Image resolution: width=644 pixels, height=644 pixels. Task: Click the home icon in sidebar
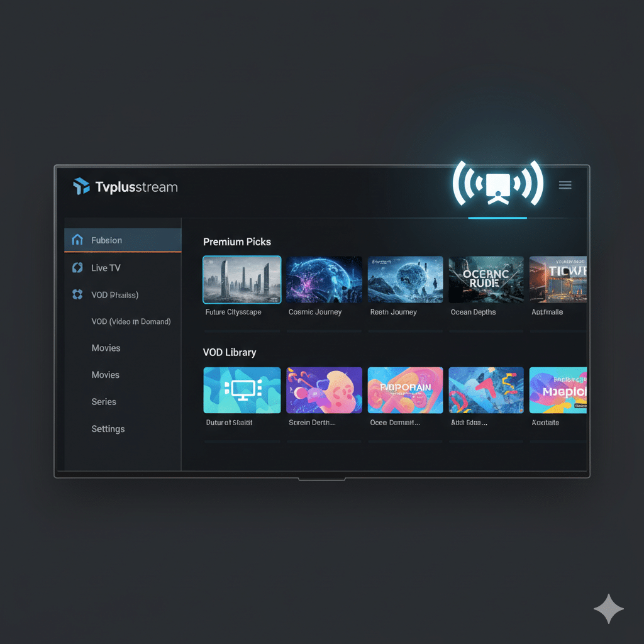pos(77,240)
